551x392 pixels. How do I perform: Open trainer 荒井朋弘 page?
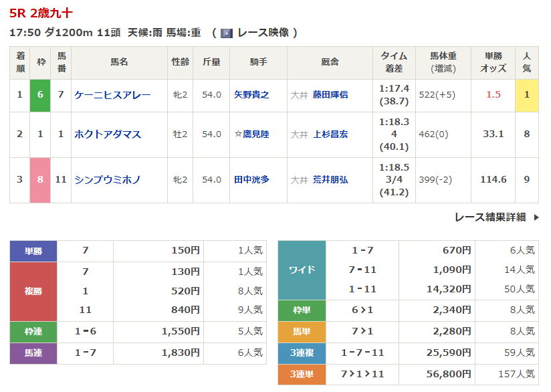[x=330, y=180]
